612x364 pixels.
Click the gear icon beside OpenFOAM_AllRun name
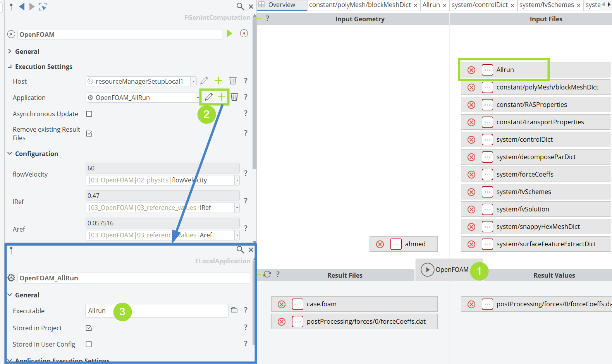pos(11,278)
